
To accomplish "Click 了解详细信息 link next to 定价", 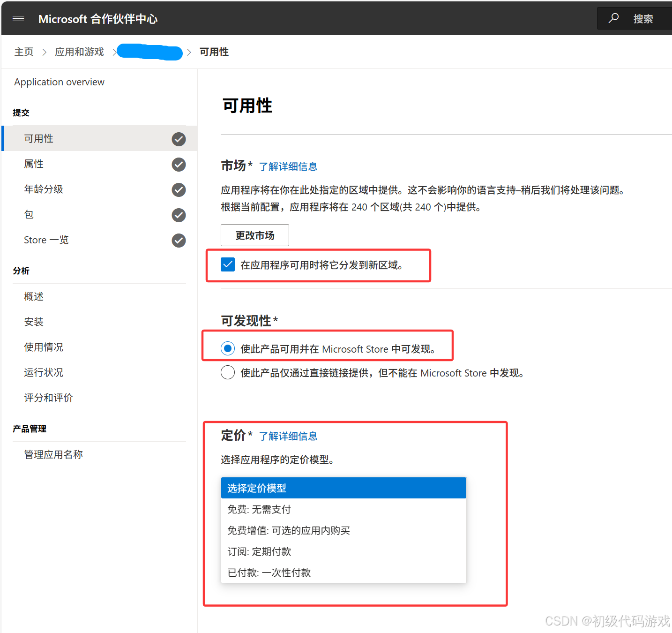I will click(288, 436).
